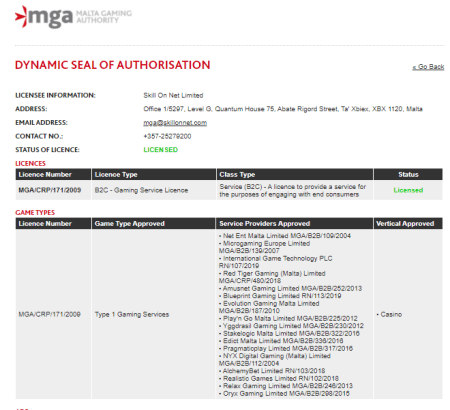Select Edict Malta Limited provider entry
The height and width of the screenshot is (410, 450).
coord(281,341)
